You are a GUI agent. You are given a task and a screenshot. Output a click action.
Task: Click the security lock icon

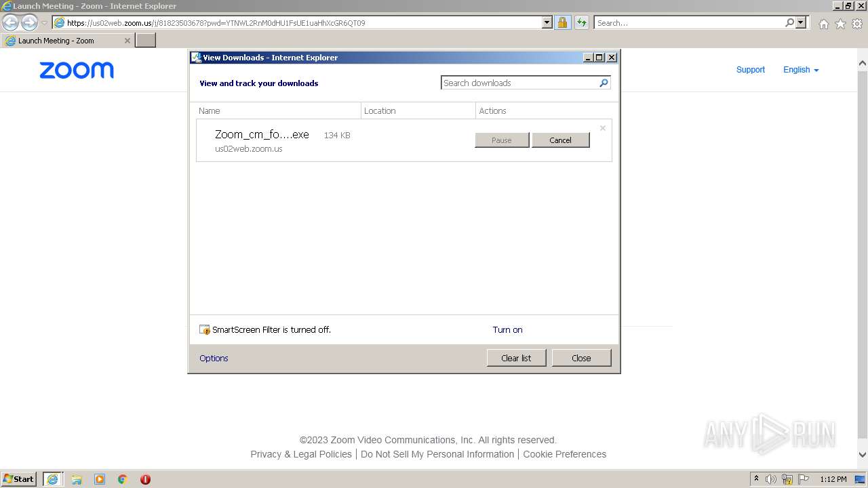coord(562,22)
